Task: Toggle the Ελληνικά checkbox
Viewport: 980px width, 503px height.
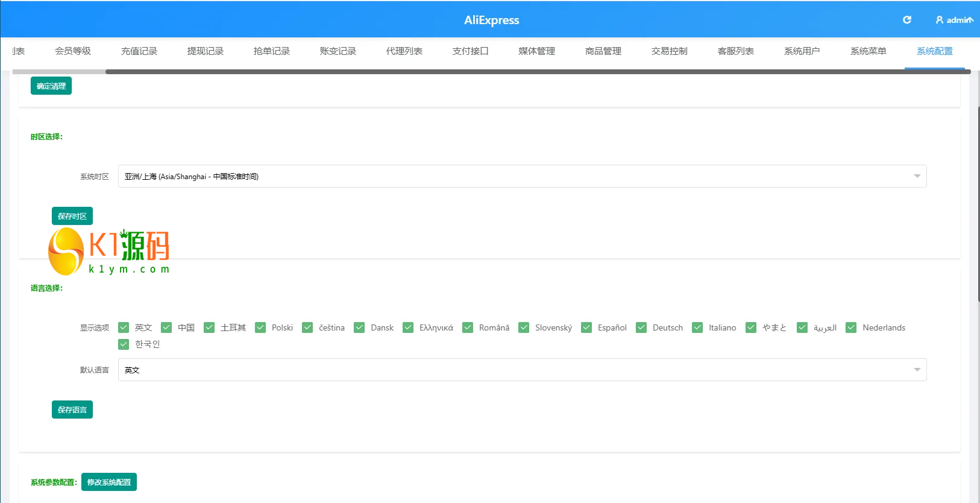Action: [x=408, y=327]
